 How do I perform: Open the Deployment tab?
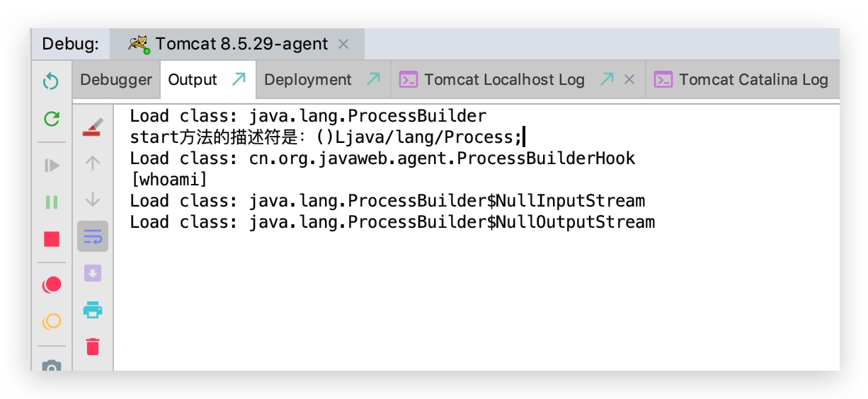point(308,80)
